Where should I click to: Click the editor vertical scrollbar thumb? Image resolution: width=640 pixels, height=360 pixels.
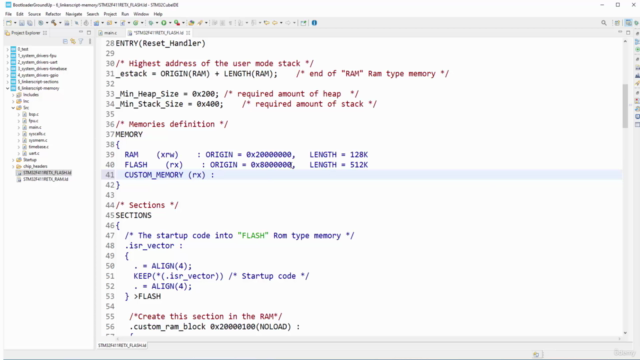point(625,106)
